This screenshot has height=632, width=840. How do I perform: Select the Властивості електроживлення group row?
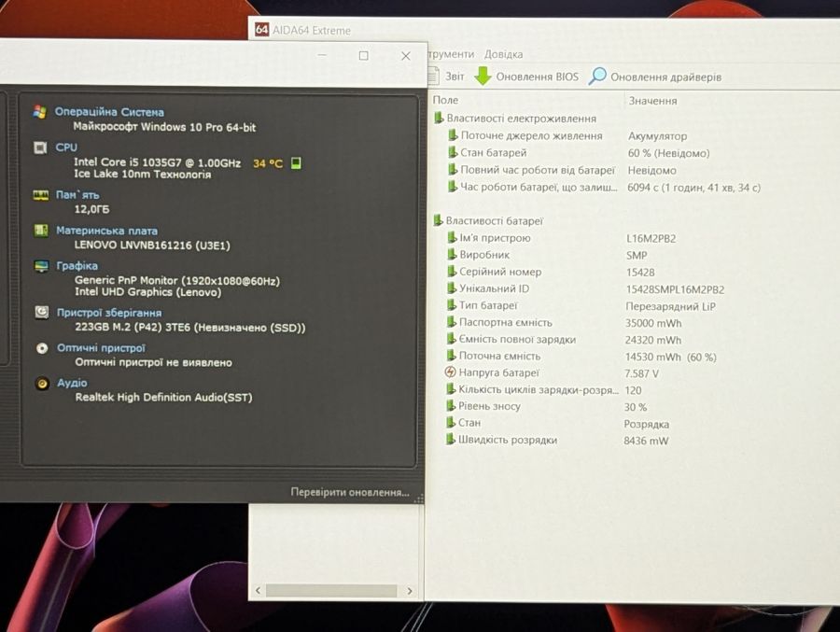(x=515, y=118)
